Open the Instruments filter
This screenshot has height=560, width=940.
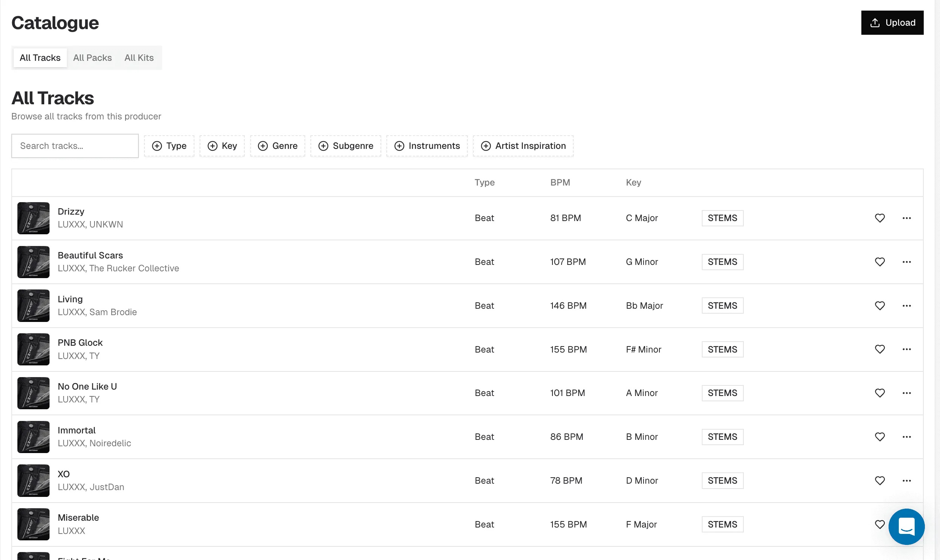pos(427,146)
